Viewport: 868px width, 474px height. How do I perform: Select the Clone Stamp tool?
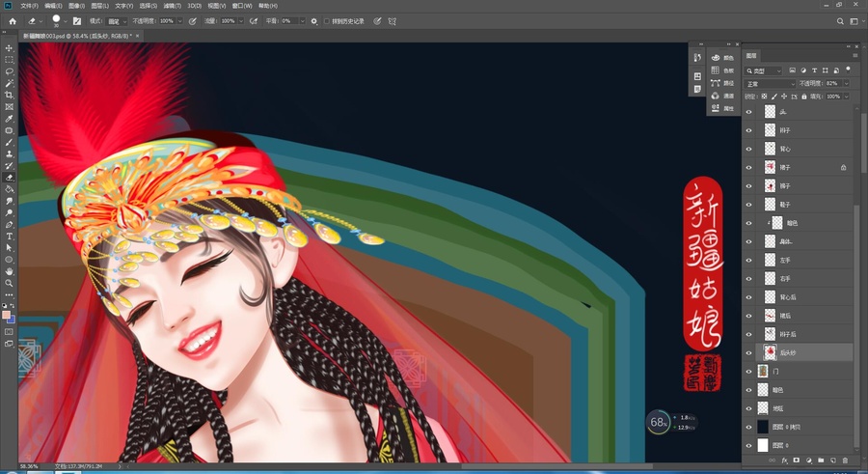9,154
